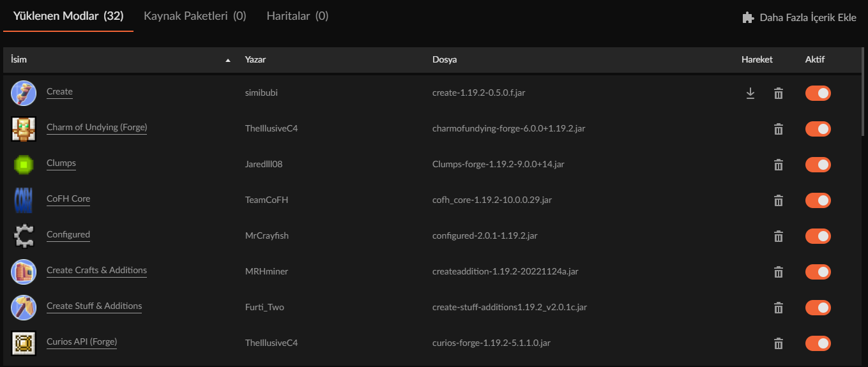This screenshot has height=367, width=868.
Task: Click the green Clumps mod icon
Action: click(x=24, y=165)
